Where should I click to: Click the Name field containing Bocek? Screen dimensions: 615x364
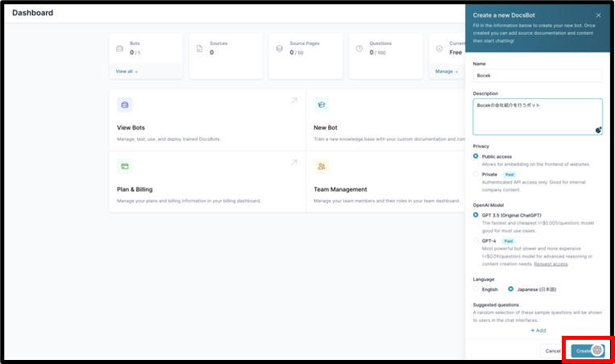538,75
